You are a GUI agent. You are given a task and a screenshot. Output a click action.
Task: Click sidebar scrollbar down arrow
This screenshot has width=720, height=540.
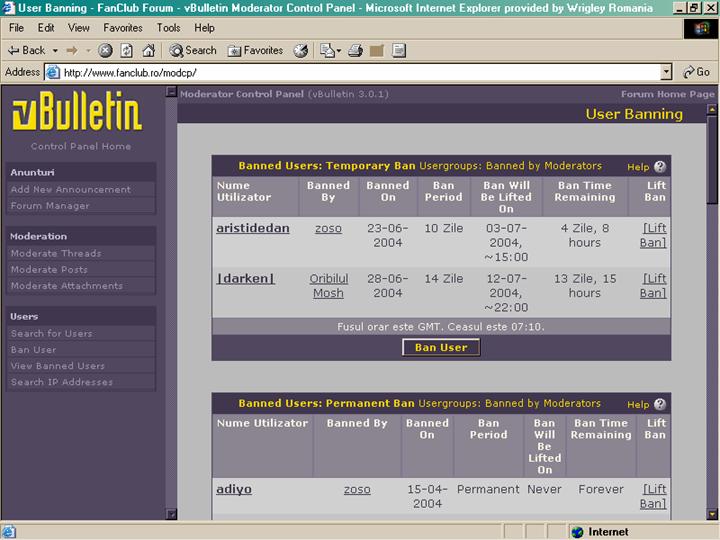point(171,514)
